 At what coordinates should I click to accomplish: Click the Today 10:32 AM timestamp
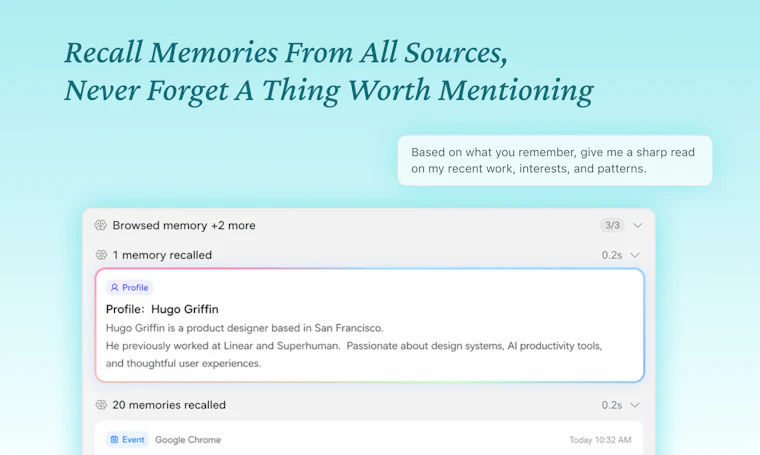point(600,440)
